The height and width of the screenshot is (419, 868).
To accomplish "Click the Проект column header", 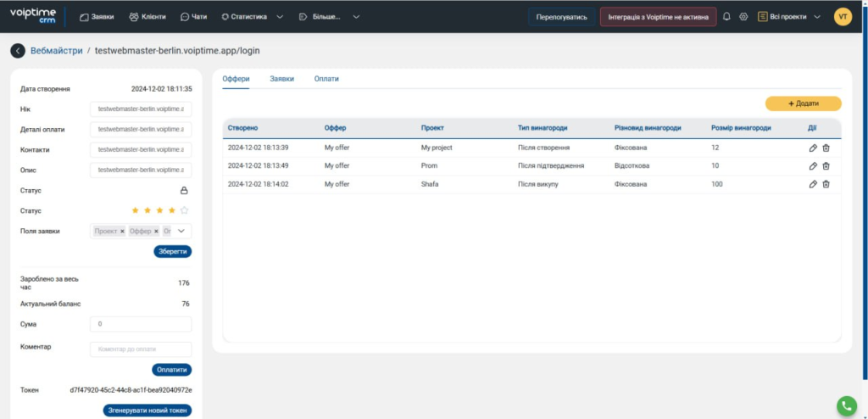I will [432, 128].
